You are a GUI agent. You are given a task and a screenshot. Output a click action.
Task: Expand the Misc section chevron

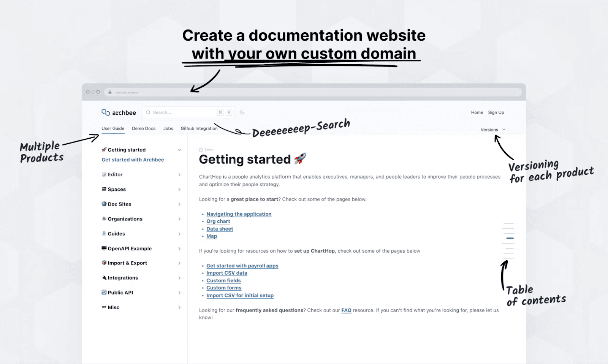[179, 307]
